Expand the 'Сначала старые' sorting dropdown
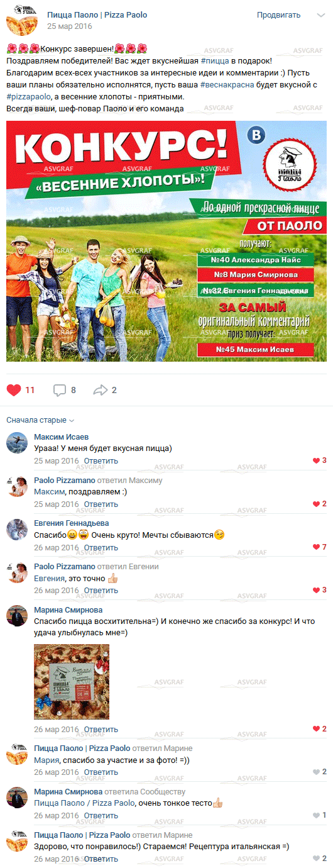Image resolution: width=333 pixels, height=868 pixels. point(40,420)
